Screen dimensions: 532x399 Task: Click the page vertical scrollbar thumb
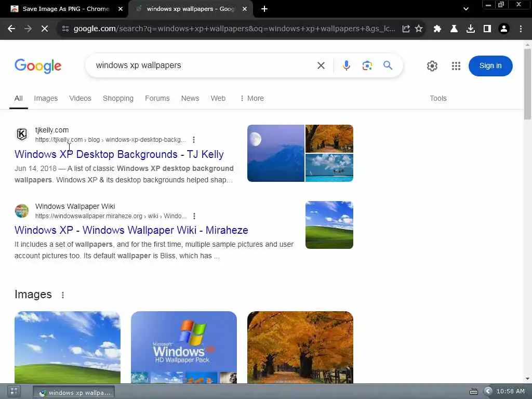(527, 84)
